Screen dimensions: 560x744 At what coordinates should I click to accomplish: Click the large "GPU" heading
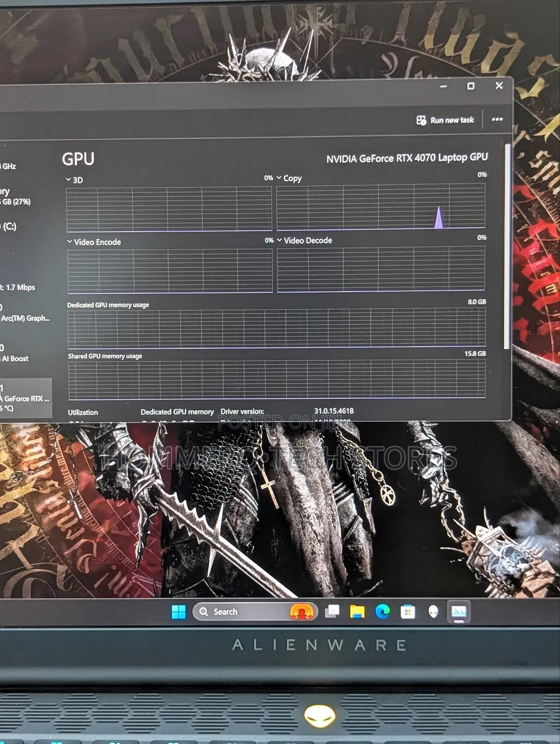coord(78,159)
